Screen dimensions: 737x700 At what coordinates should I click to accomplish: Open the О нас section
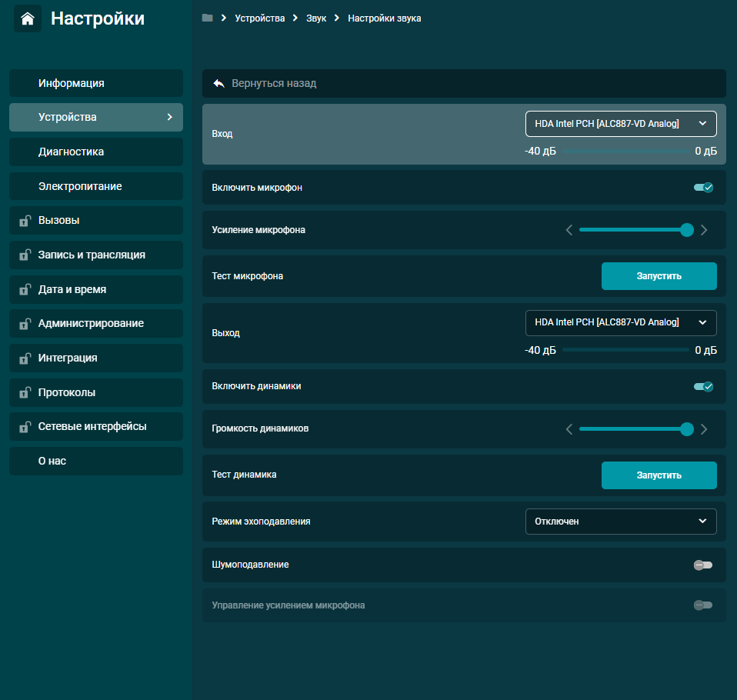tap(96, 462)
